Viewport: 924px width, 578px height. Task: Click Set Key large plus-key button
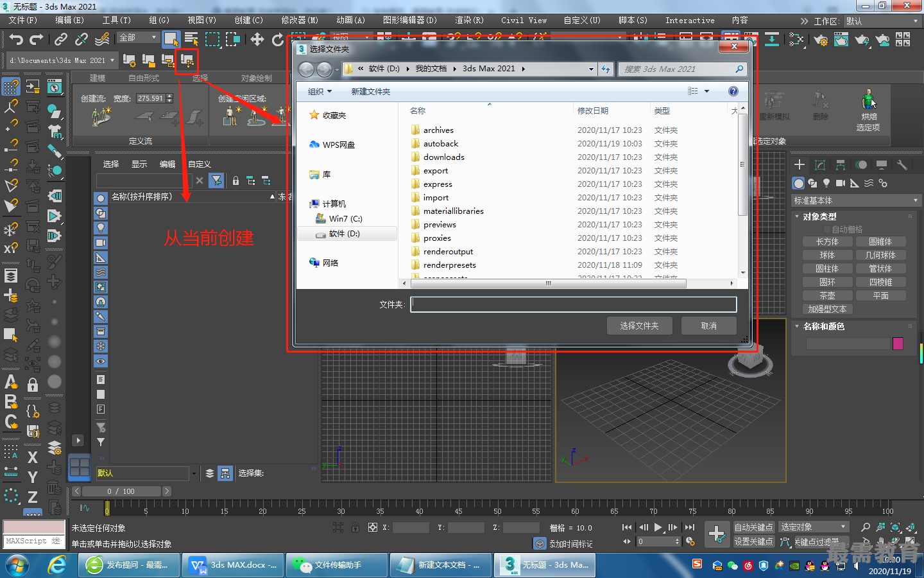coord(716,534)
